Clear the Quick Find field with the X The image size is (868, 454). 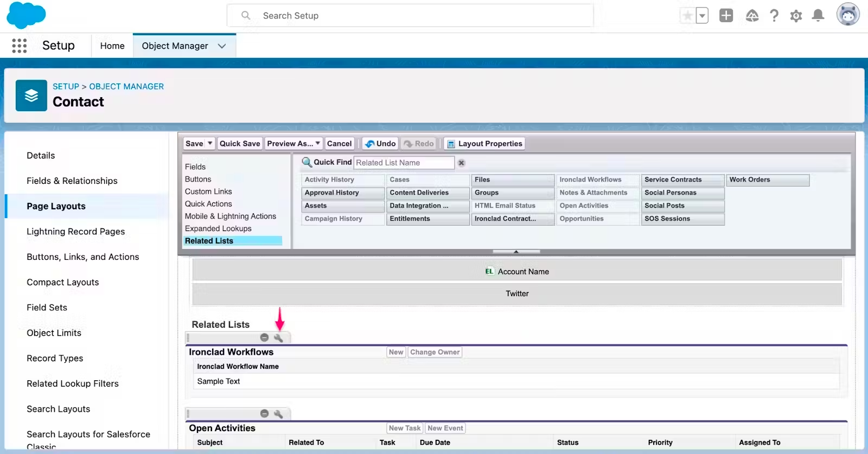461,163
